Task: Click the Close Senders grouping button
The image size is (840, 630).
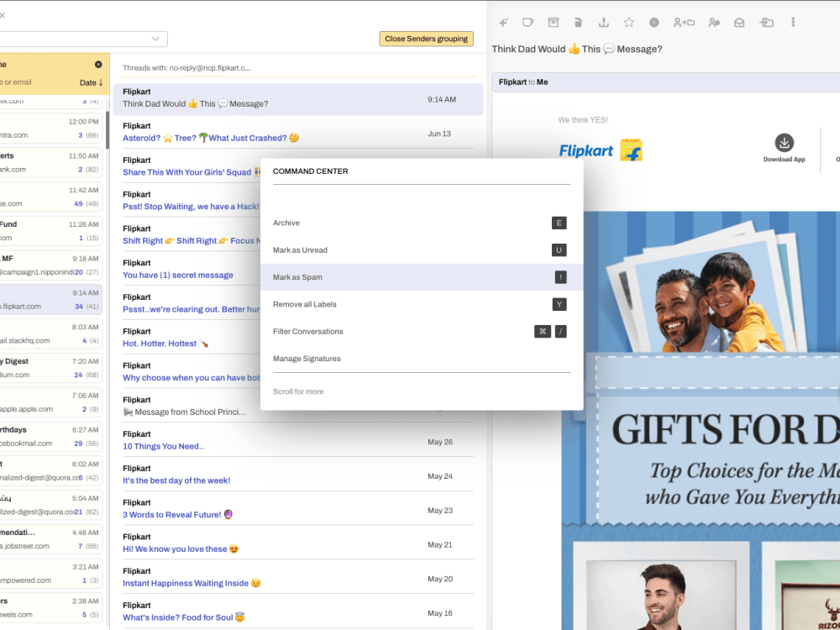Action: coord(425,39)
